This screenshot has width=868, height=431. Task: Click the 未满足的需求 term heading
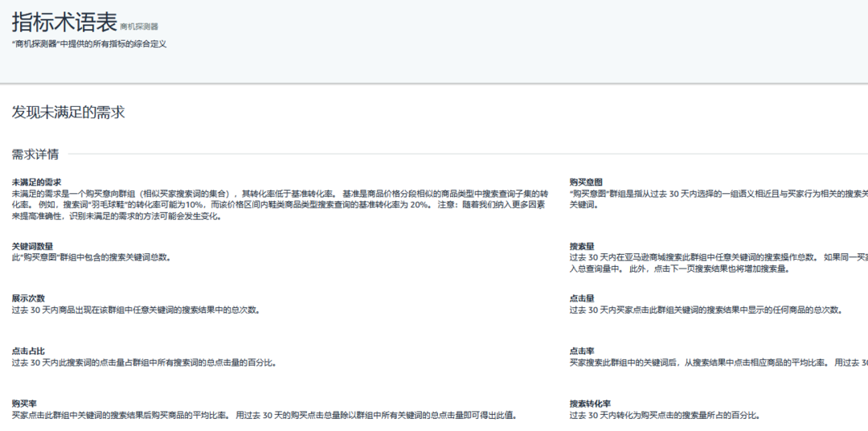36,183
